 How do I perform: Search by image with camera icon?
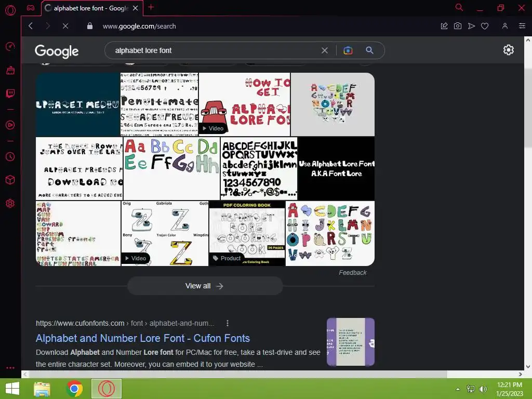point(348,50)
